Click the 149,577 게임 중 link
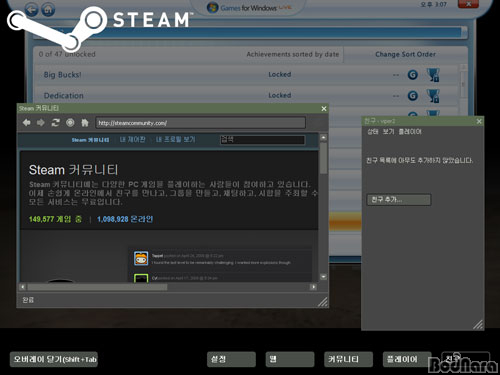This screenshot has width=500, height=375. point(55,219)
